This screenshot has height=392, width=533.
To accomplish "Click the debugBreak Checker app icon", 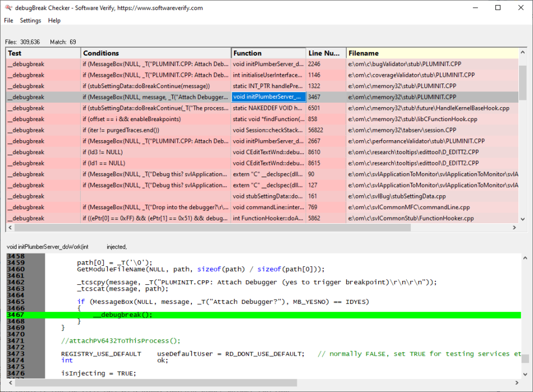I will (x=8, y=8).
